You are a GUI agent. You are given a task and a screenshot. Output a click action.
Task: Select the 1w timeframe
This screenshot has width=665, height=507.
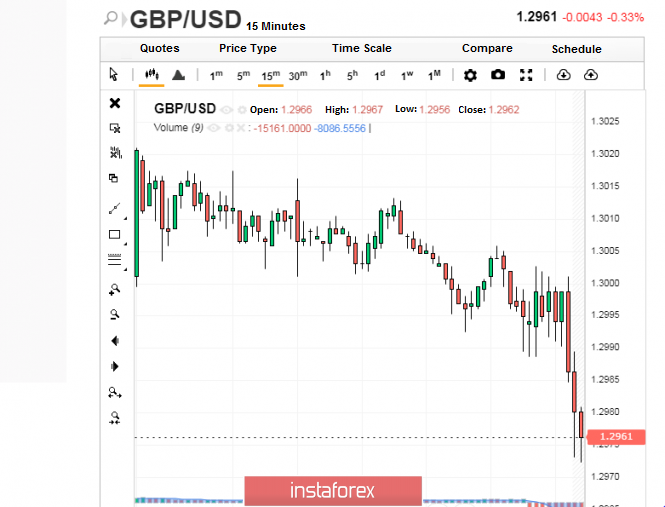point(407,76)
